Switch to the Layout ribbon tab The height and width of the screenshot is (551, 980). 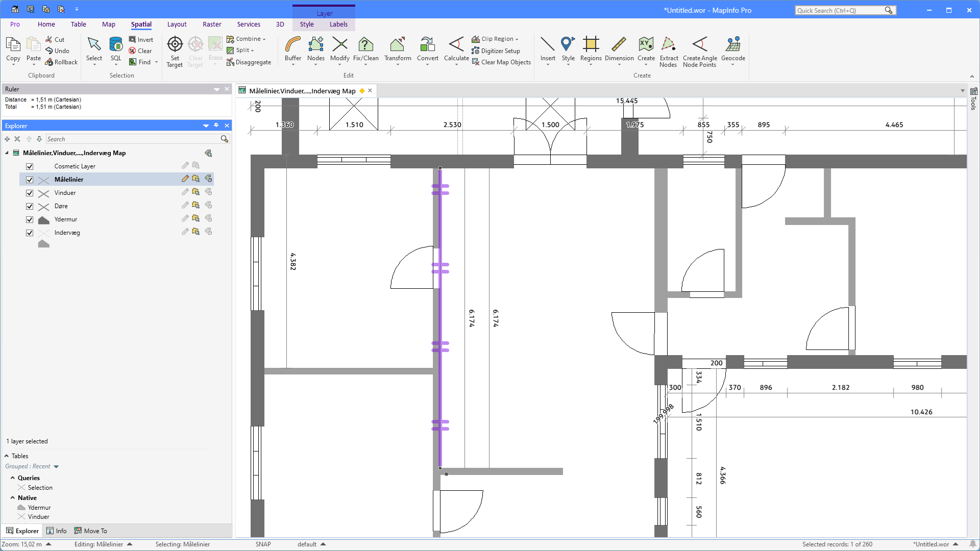point(177,24)
